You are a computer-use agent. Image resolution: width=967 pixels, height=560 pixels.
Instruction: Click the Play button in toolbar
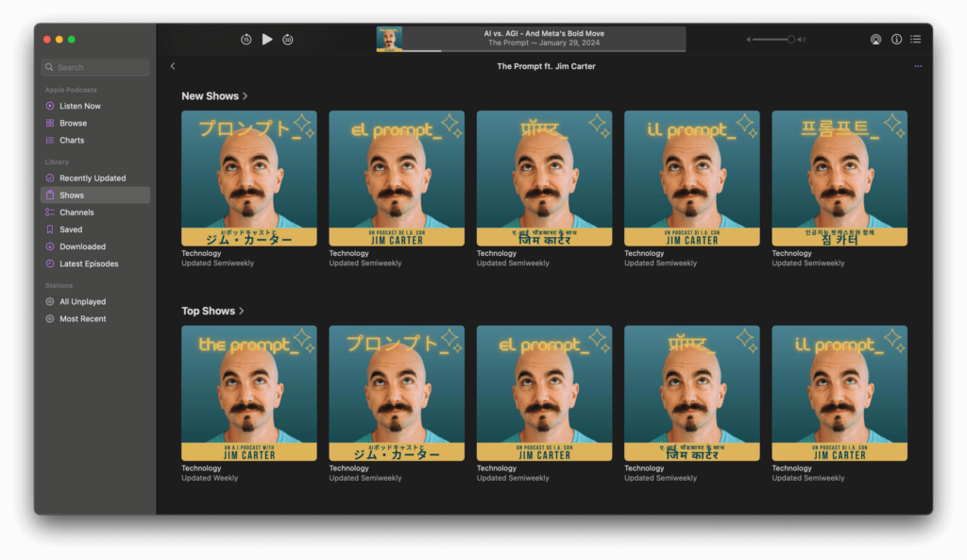coord(267,40)
